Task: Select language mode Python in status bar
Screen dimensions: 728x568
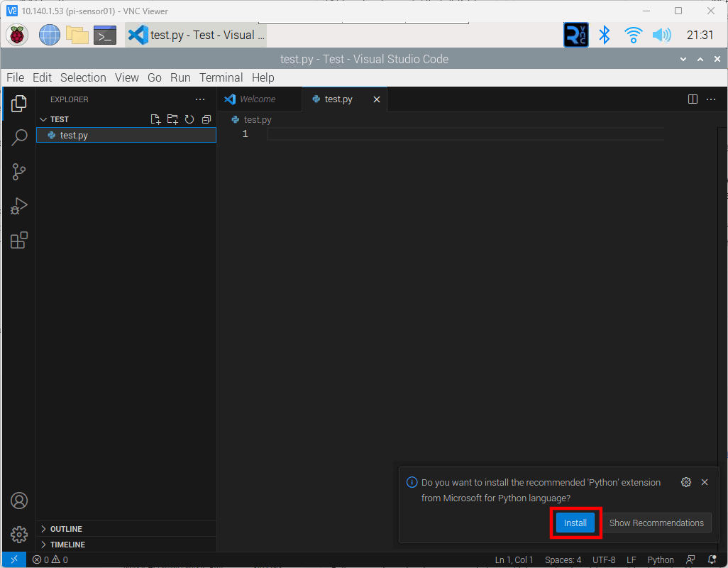Action: click(x=660, y=559)
